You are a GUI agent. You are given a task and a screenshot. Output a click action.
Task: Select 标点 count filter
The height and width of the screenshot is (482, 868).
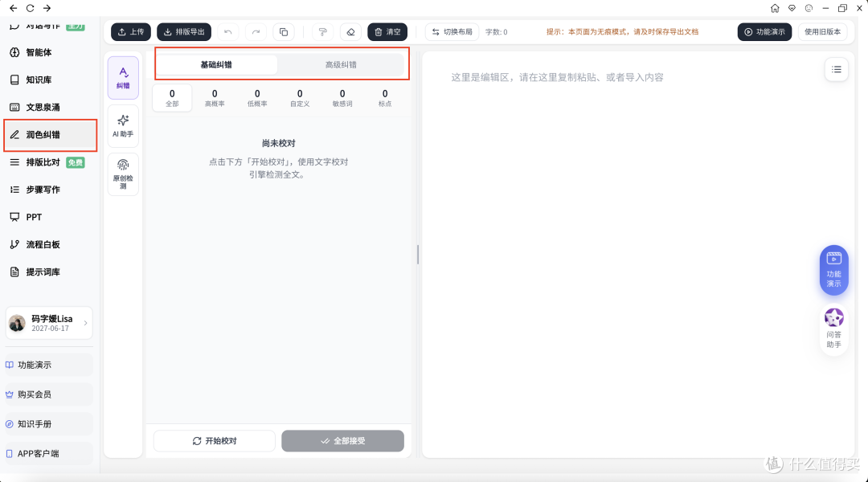pyautogui.click(x=385, y=98)
